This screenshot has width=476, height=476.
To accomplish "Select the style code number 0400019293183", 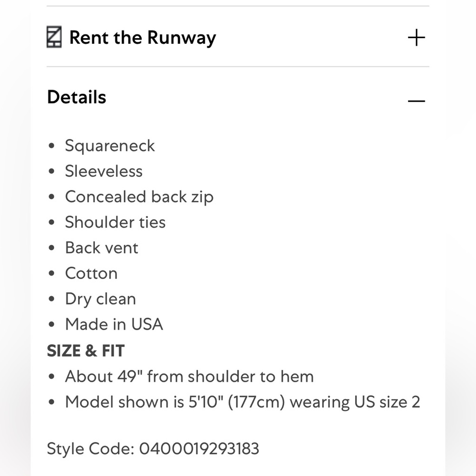I will coord(199,448).
